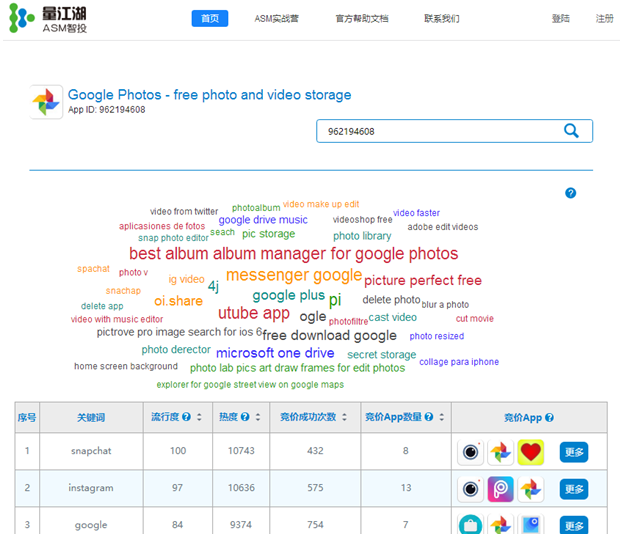The width and height of the screenshot is (620, 534).
Task: Click cloud word 'collage para iphone'
Action: [459, 362]
